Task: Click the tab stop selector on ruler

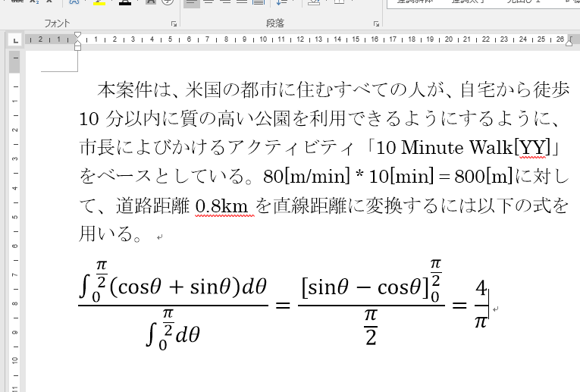Action: pyautogui.click(x=14, y=39)
